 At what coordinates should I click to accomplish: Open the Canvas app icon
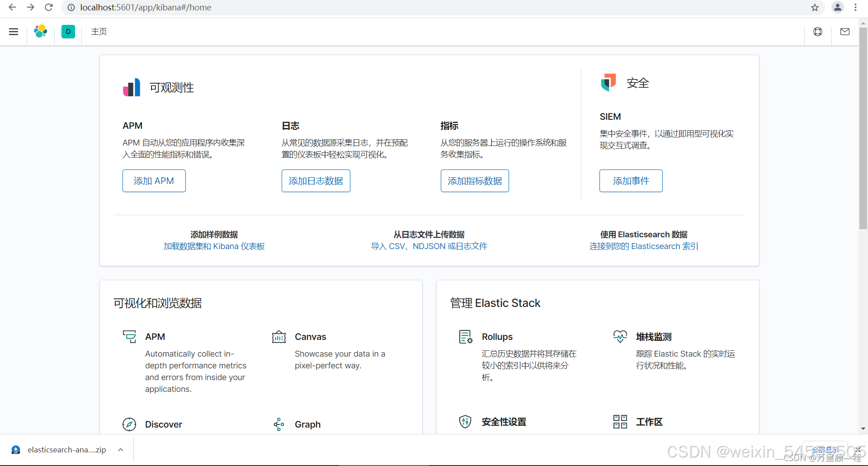pyautogui.click(x=278, y=336)
